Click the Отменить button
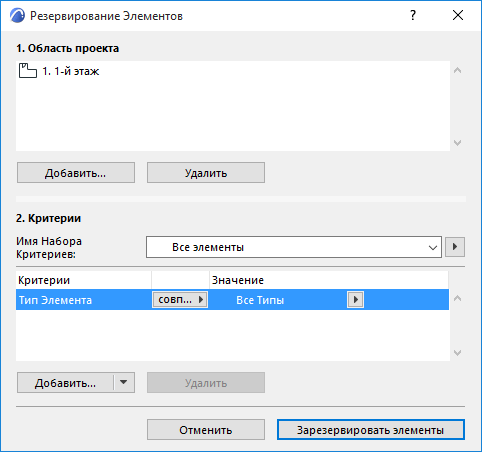 [x=206, y=430]
